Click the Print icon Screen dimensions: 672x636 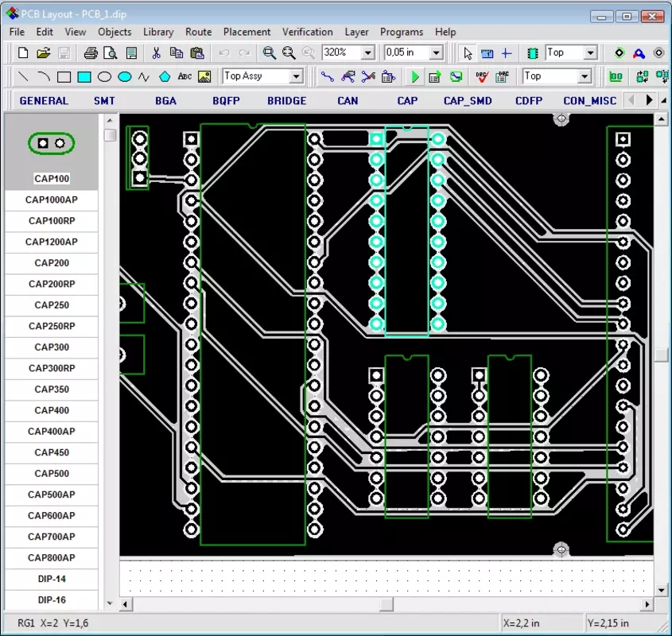pyautogui.click(x=91, y=53)
